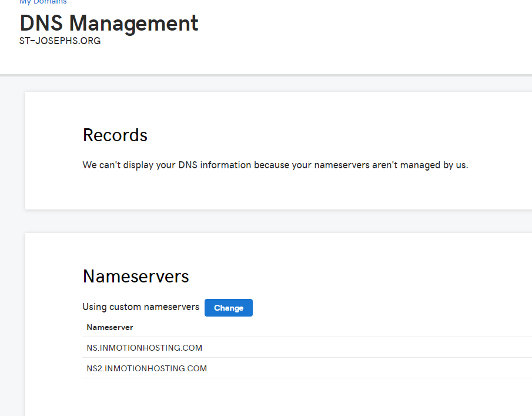
Task: Click the Nameservers section heading
Action: pos(136,277)
